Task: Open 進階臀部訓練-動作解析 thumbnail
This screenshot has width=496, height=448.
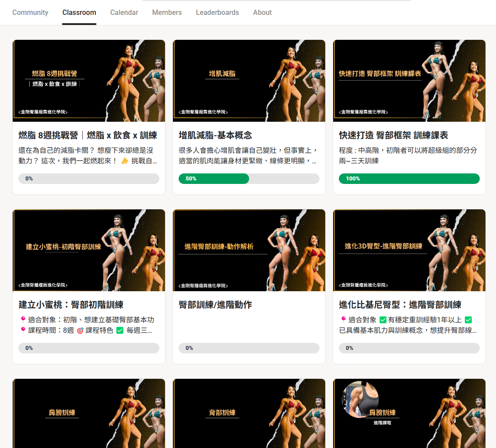Action: (x=249, y=250)
